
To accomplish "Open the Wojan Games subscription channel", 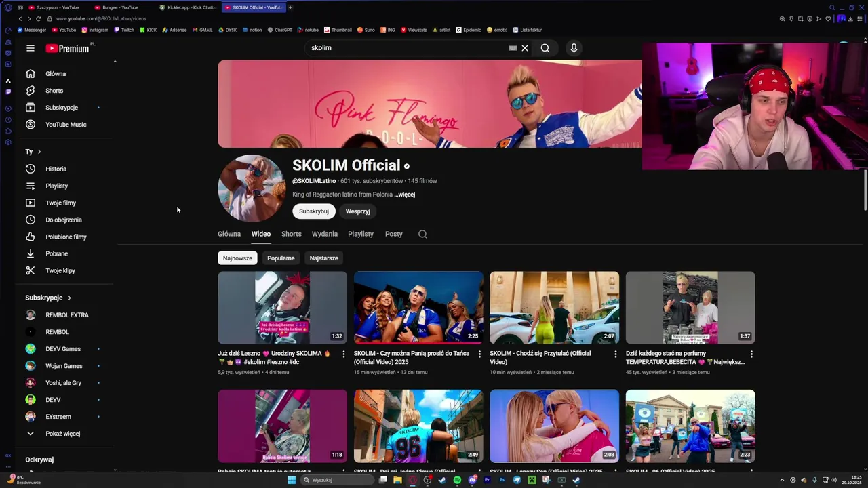I will 64,366.
